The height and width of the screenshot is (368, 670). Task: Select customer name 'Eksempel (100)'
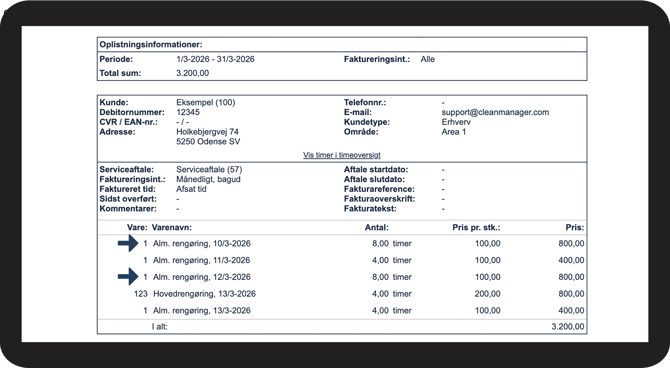coord(206,103)
